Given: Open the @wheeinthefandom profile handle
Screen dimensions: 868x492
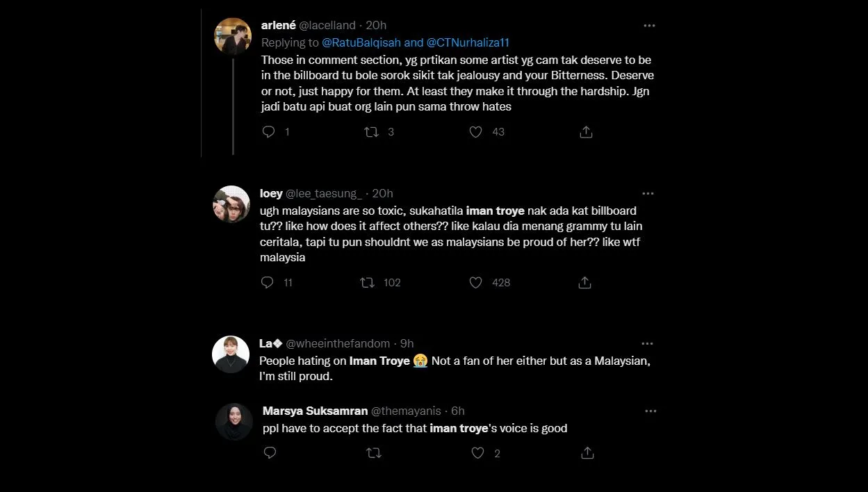Looking at the screenshot, I should (338, 343).
